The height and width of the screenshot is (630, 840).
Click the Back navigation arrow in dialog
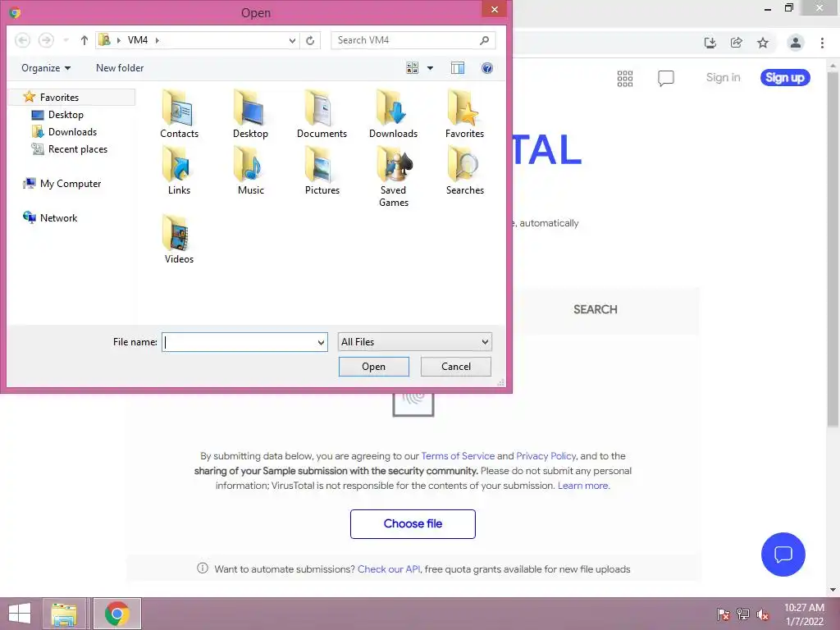(x=22, y=40)
